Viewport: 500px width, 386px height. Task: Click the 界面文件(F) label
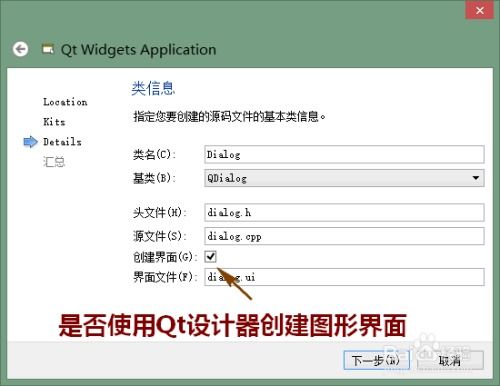click(165, 277)
